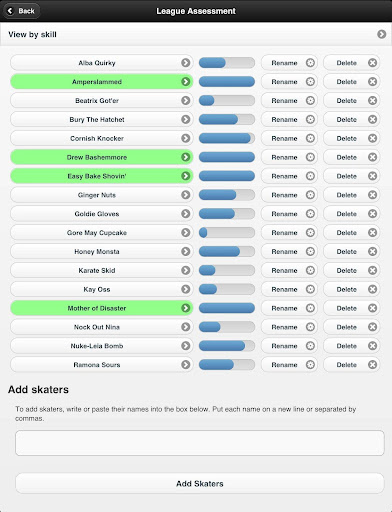Screen dimensions: 392x512
Task: Delete the skater Gore May Cupcake
Action: 351,233
